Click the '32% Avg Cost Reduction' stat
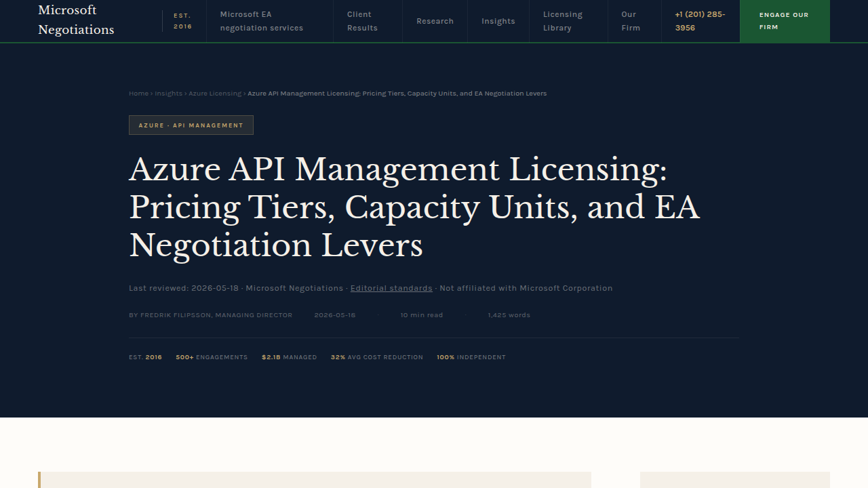The image size is (868, 488). tap(377, 357)
